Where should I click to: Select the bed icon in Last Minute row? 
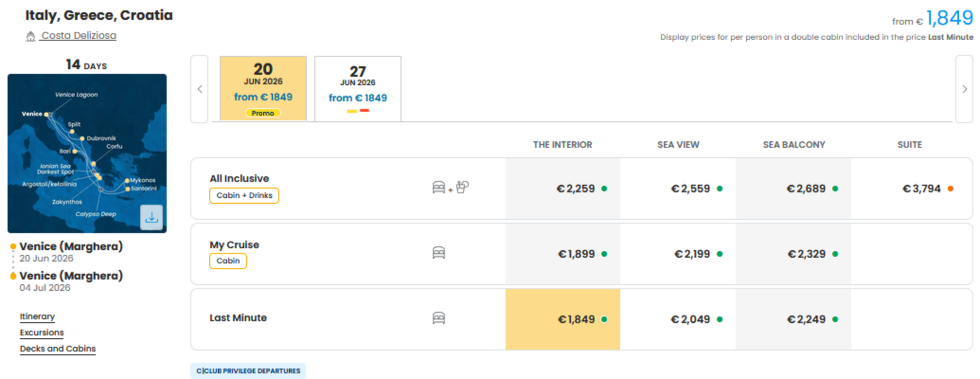click(x=439, y=318)
